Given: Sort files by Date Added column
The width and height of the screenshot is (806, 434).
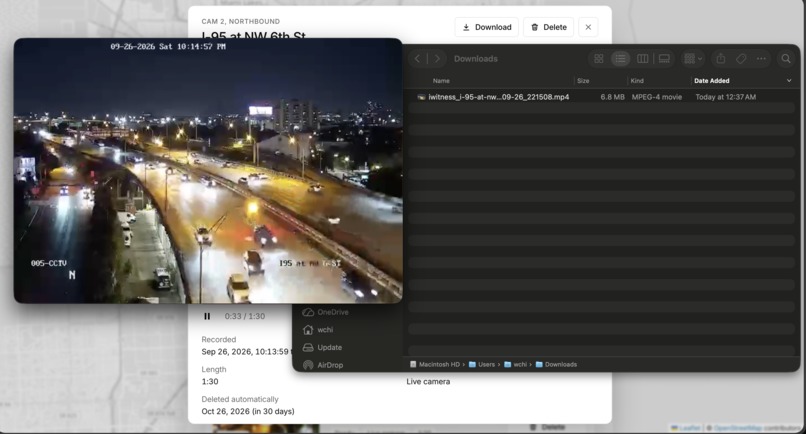Looking at the screenshot, I should [x=711, y=81].
